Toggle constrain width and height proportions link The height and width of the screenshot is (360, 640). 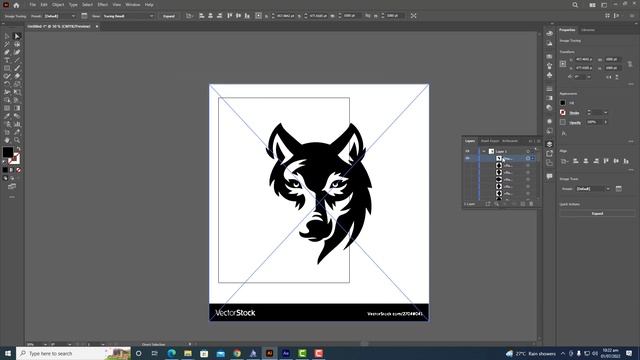(630, 64)
